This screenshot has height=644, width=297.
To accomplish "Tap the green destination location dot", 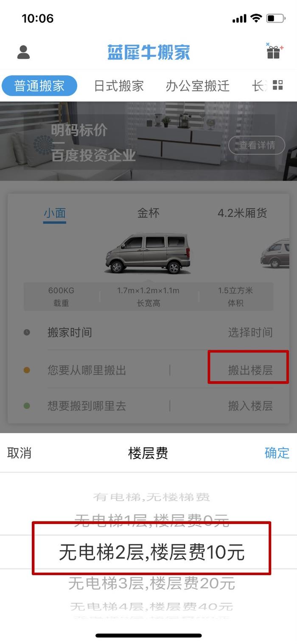I will pos(27,406).
